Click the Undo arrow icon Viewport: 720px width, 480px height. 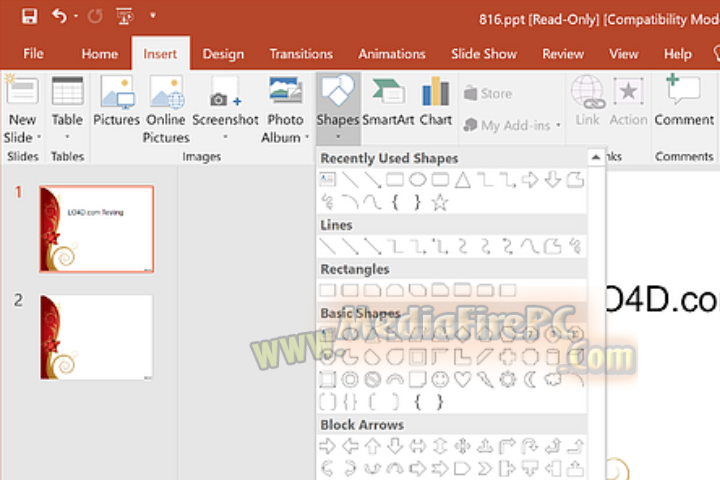pyautogui.click(x=59, y=16)
